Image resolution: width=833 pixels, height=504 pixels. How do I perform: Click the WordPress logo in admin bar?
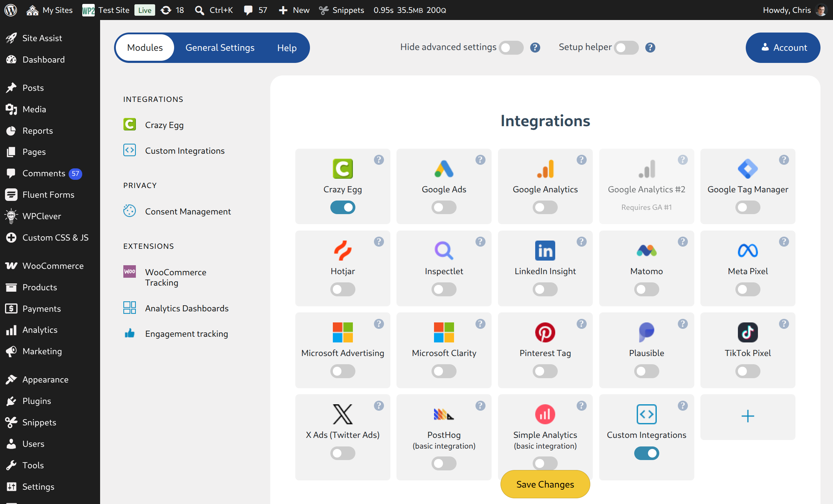pos(11,10)
